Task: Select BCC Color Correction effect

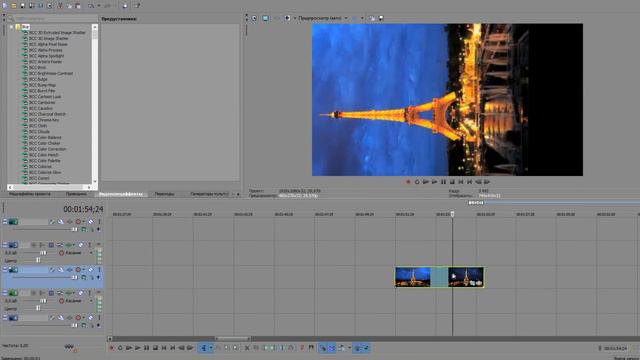Action: point(47,149)
